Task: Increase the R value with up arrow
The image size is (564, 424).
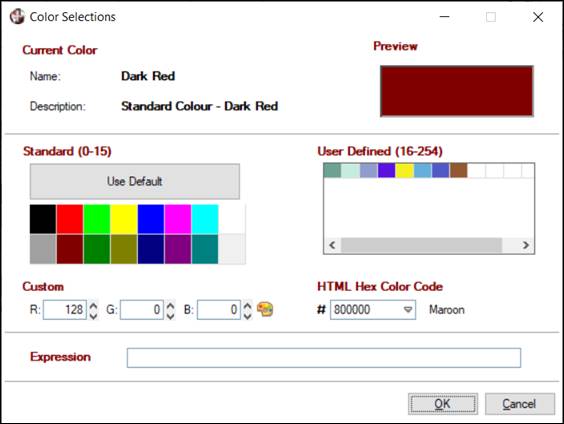Action: coord(94,305)
